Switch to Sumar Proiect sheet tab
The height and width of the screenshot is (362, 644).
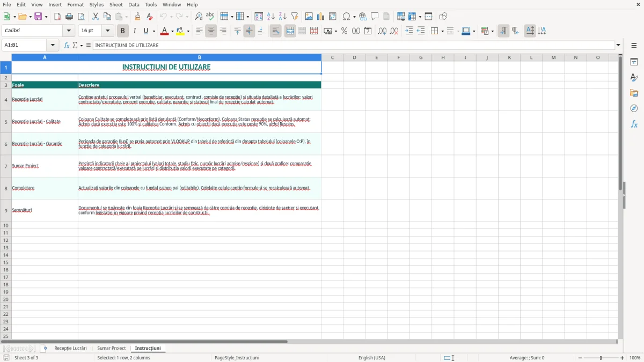click(x=111, y=349)
